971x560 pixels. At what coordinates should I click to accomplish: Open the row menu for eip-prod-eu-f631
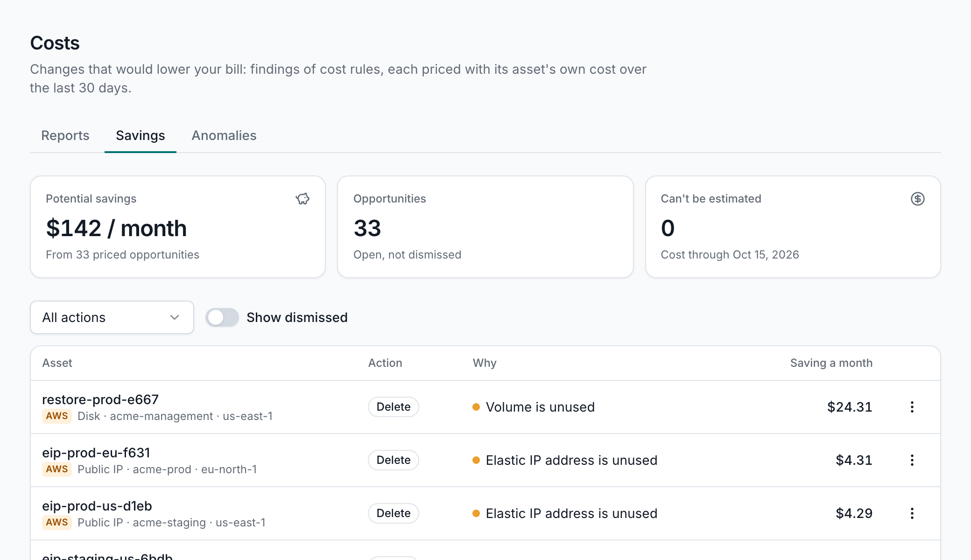tap(912, 460)
